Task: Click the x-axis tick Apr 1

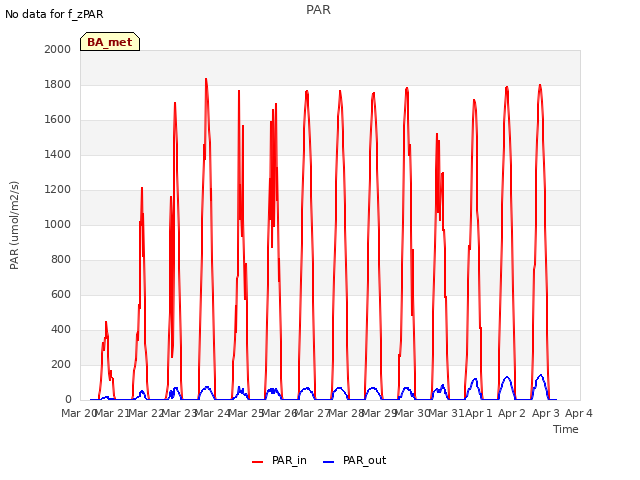Action: pos(479,413)
